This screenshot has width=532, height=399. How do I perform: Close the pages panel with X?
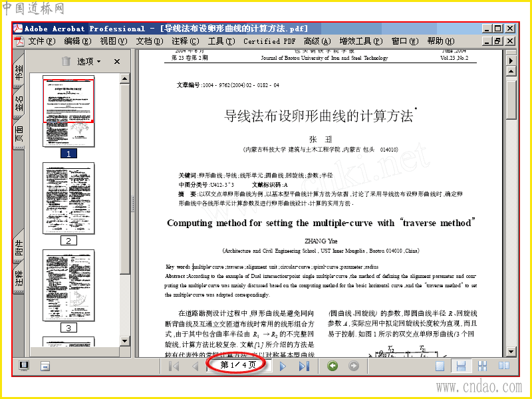point(117,61)
